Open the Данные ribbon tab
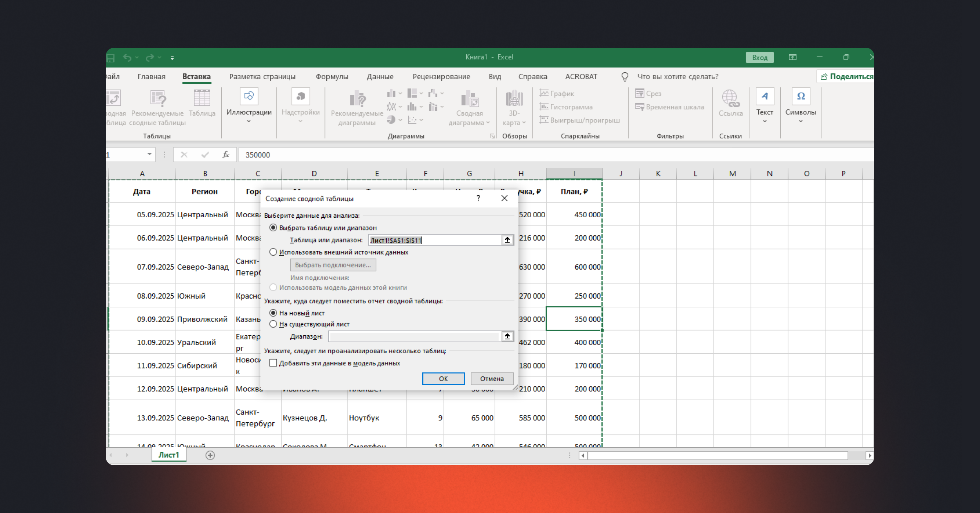The width and height of the screenshot is (980, 513). click(x=380, y=77)
